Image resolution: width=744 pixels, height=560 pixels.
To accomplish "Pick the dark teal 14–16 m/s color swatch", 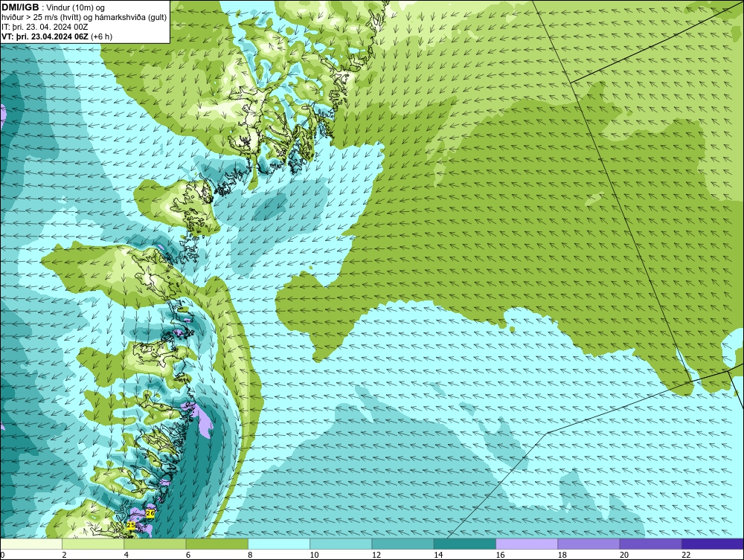I will (x=464, y=544).
